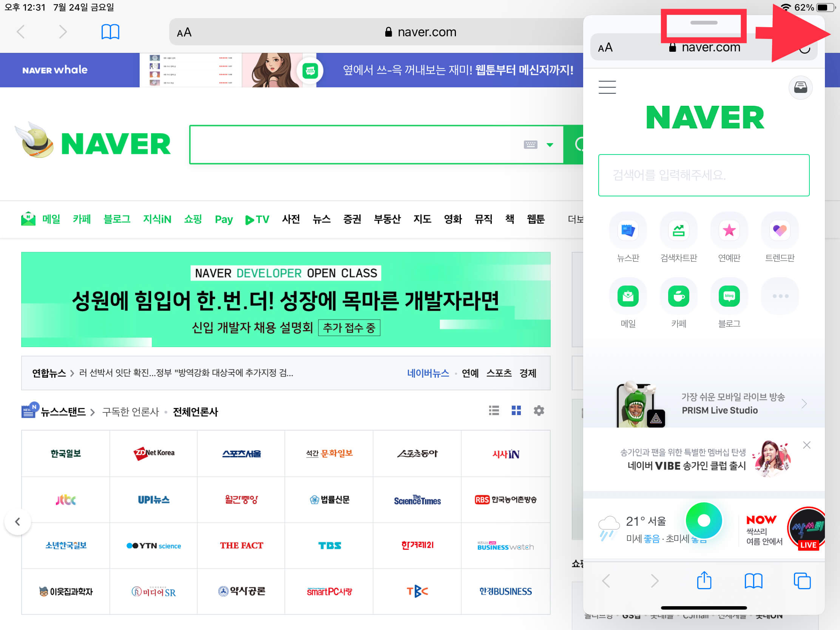
Task: Open the hamburger menu in mobile Naver
Action: (x=607, y=87)
